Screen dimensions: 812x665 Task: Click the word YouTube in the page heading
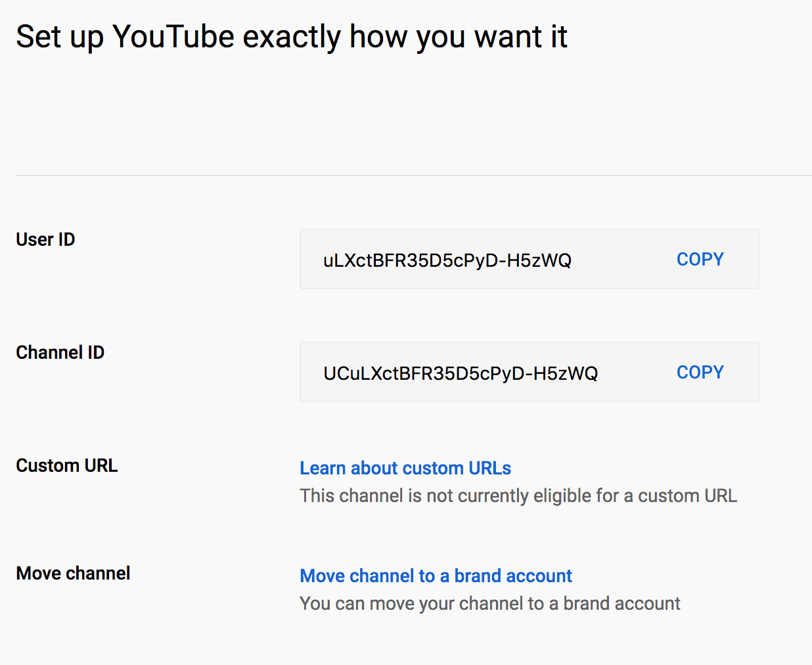(x=173, y=36)
